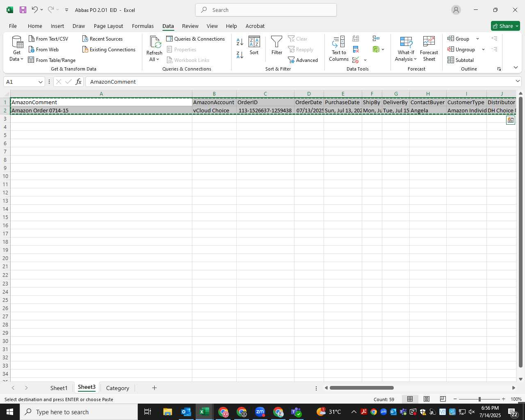Expand the formula bar
The image size is (525, 420).
pos(518,82)
